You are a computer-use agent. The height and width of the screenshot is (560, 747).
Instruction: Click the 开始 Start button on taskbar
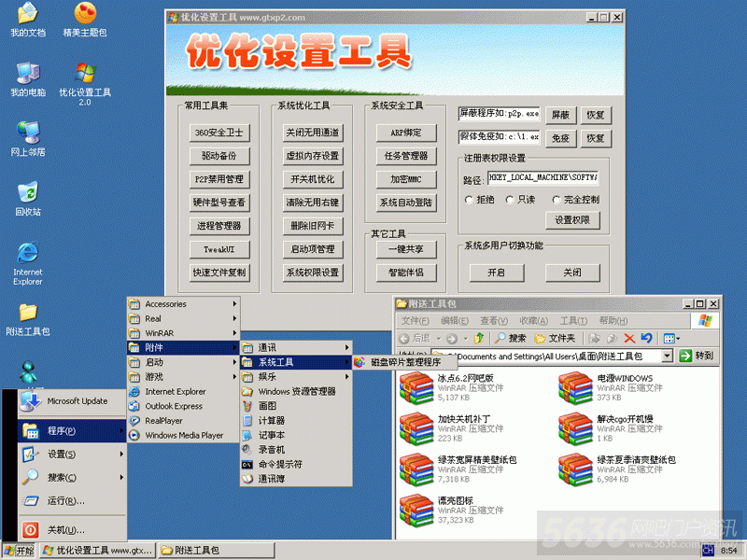[x=19, y=551]
